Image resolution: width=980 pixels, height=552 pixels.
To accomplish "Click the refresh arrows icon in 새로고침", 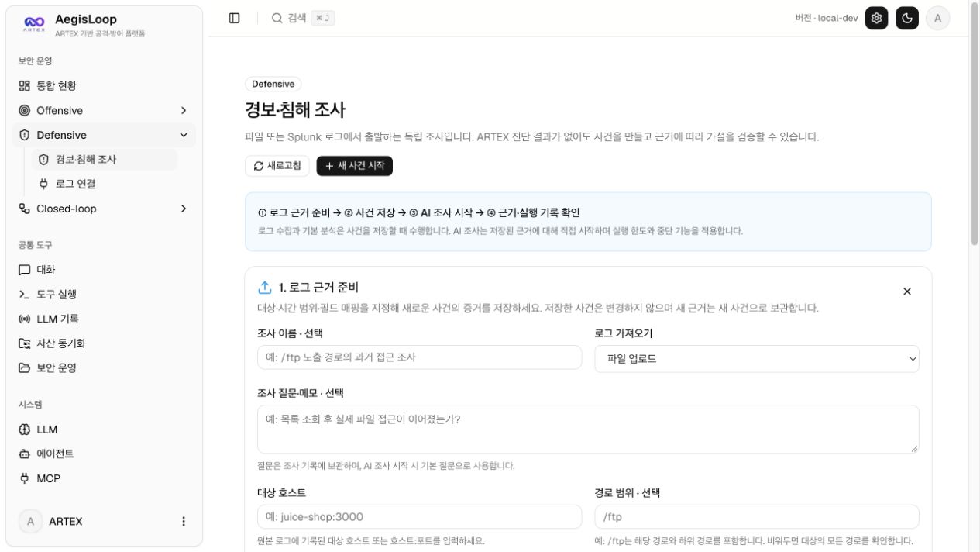I will pyautogui.click(x=259, y=166).
